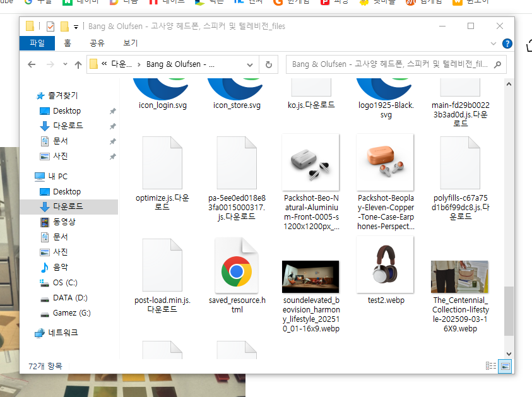Click the file list vertical scrollbar thumb
Screen dimensions: 532x397
click(x=509, y=311)
